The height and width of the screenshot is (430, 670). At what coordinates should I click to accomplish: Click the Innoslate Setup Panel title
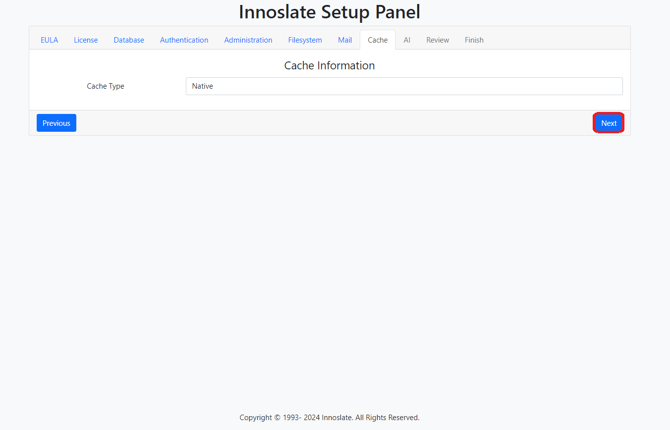(329, 12)
